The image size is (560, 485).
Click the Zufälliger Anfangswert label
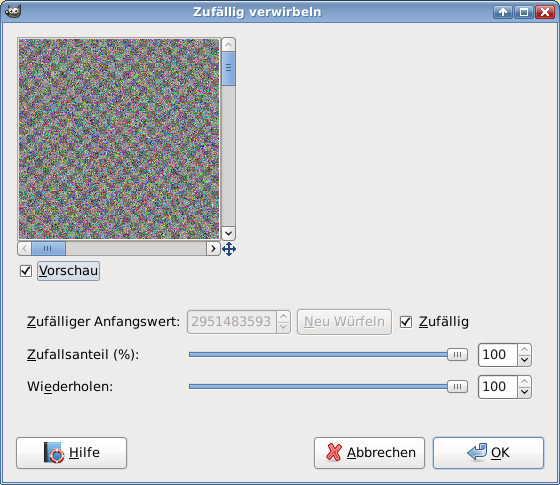[x=104, y=322]
